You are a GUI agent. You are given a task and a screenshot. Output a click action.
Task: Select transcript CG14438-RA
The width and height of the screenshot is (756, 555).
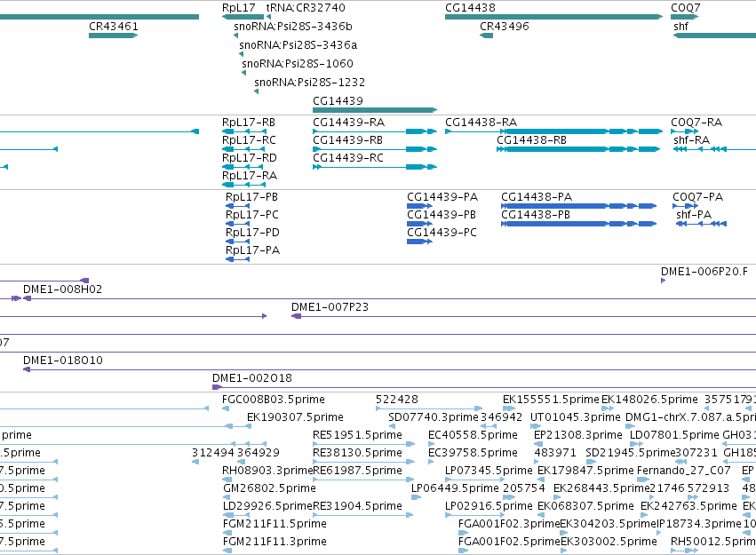(481, 123)
